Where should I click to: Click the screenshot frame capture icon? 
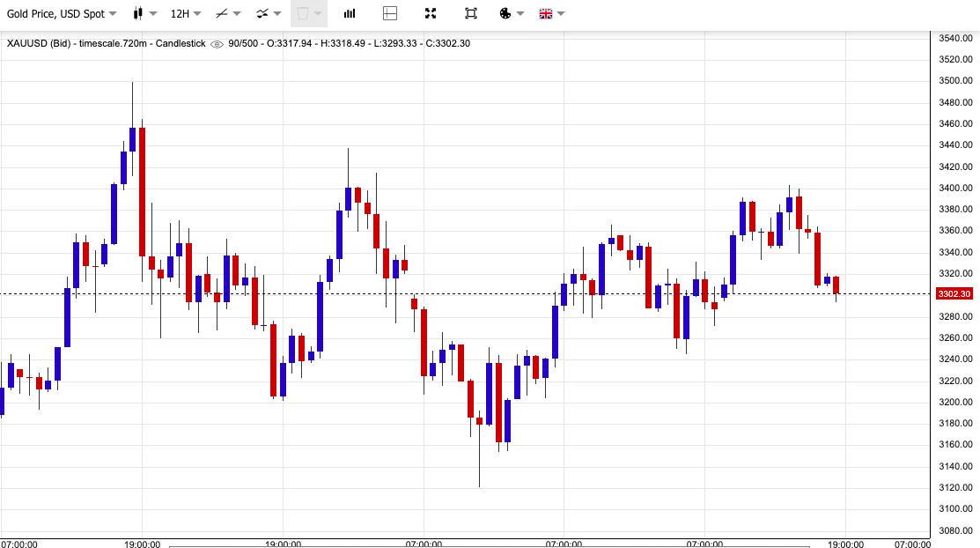(x=471, y=13)
